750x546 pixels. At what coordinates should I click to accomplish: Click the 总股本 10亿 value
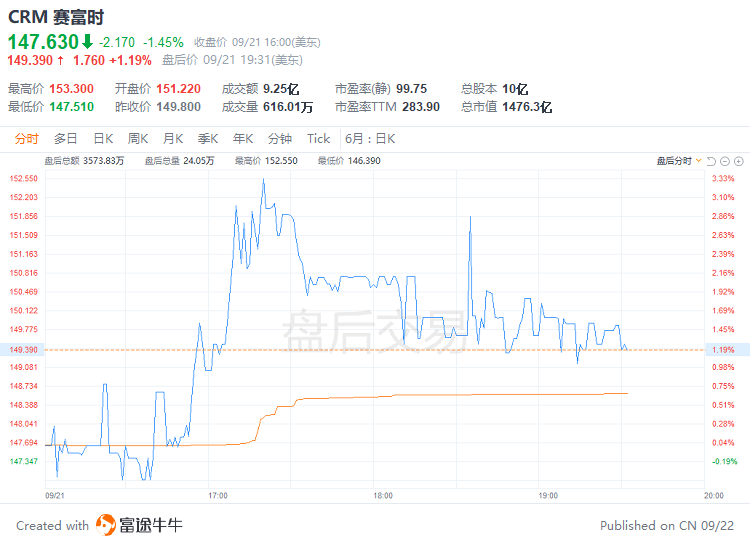(x=515, y=88)
